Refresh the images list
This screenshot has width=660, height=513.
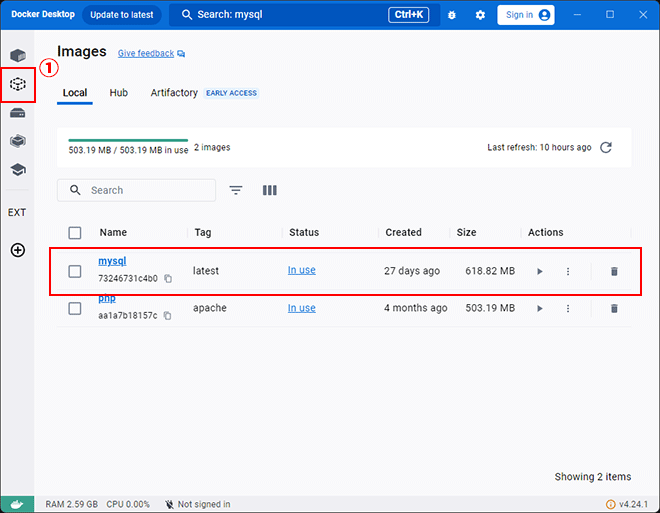[x=606, y=147]
